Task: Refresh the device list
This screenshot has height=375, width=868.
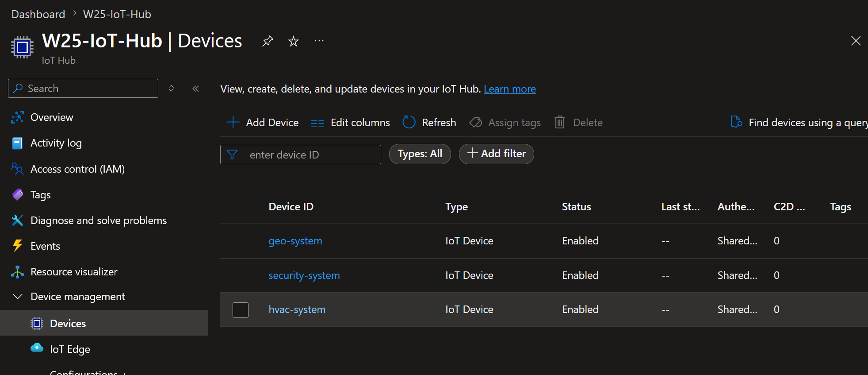Action: coord(429,123)
